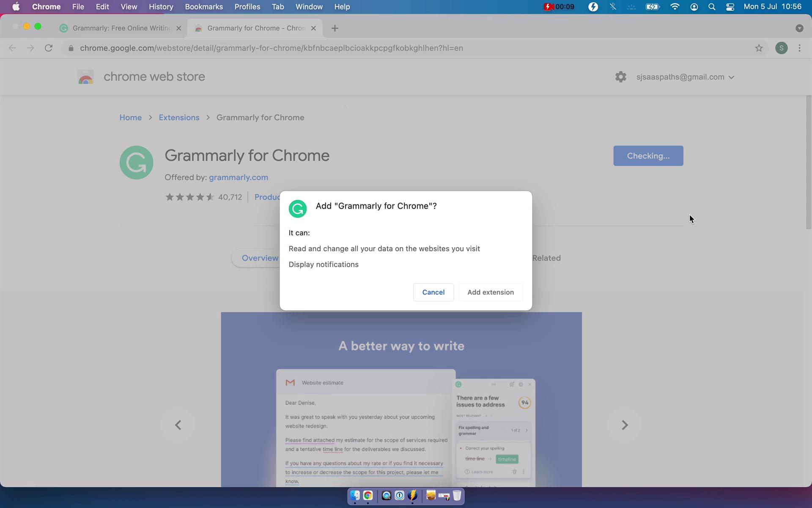Open Trash in the Dock
Viewport: 812px width, 508px height.
pyautogui.click(x=457, y=496)
